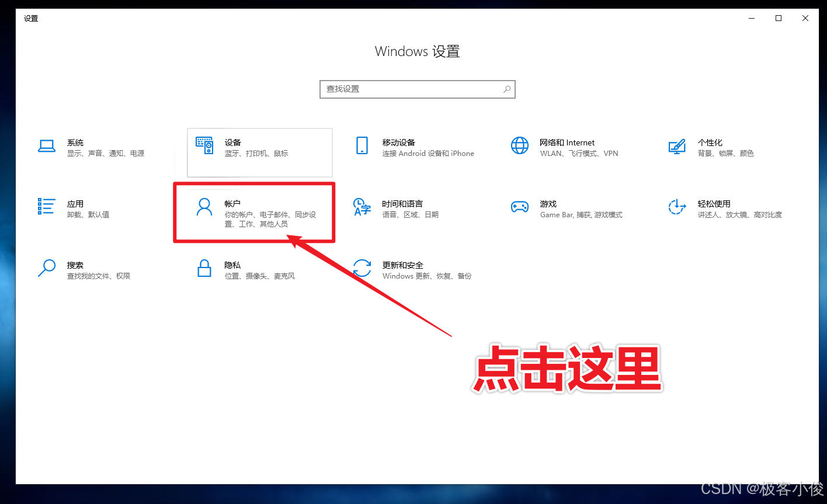Screen dimensions: 827x504
Task: Click the 网络和 Internet title
Action: pyautogui.click(x=567, y=142)
